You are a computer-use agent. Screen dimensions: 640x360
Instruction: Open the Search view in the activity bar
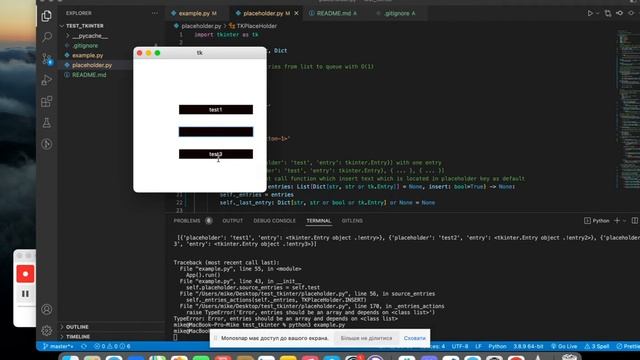pos(47,37)
